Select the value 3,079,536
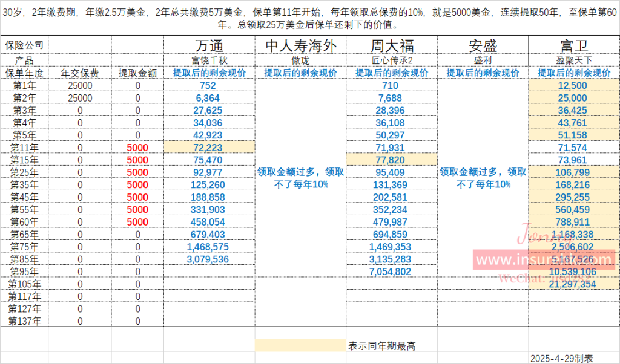 (x=208, y=259)
